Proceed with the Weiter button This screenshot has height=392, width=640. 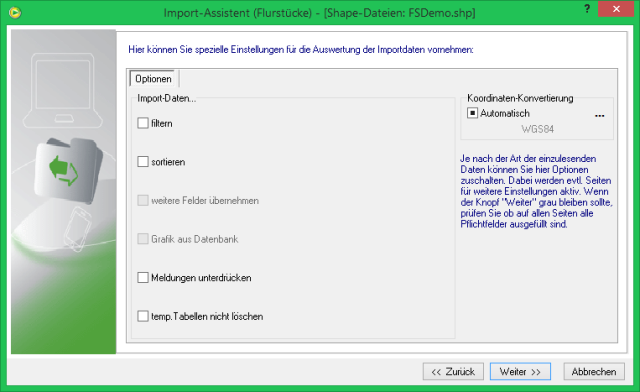[x=520, y=372]
